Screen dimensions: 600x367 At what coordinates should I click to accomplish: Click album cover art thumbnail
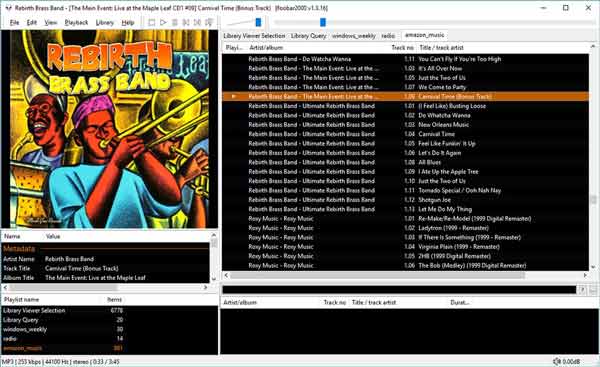(109, 129)
